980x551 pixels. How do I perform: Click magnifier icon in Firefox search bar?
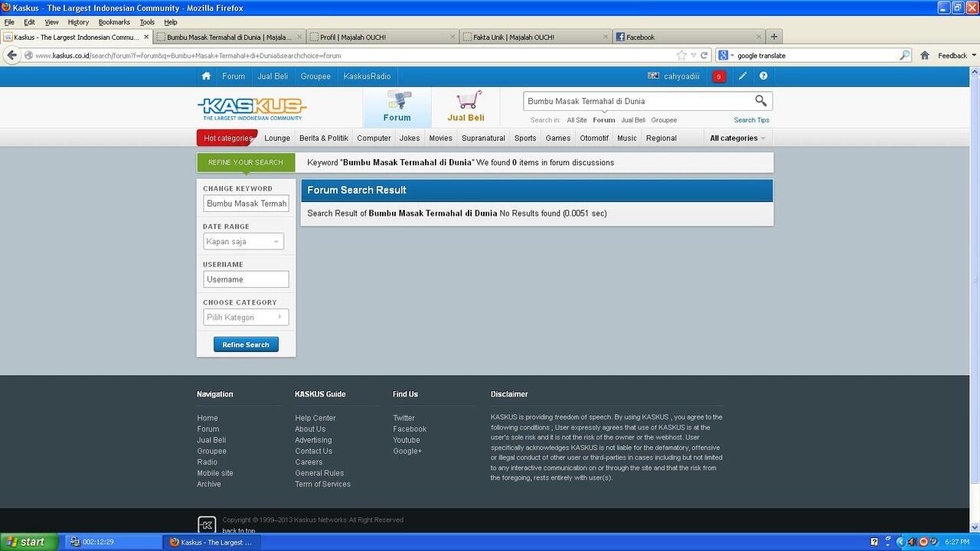904,55
